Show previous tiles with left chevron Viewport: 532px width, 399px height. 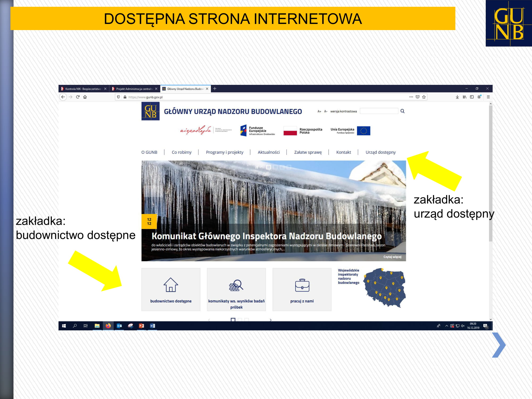point(209,320)
